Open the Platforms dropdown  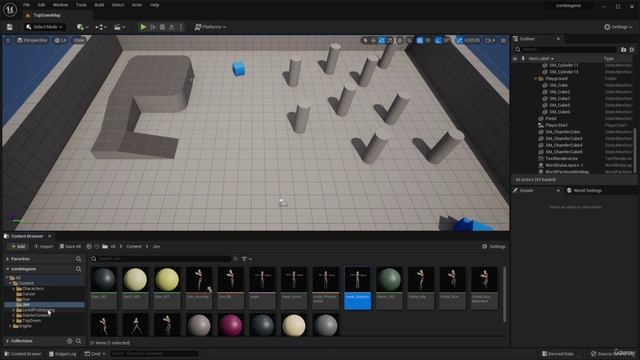click(210, 27)
